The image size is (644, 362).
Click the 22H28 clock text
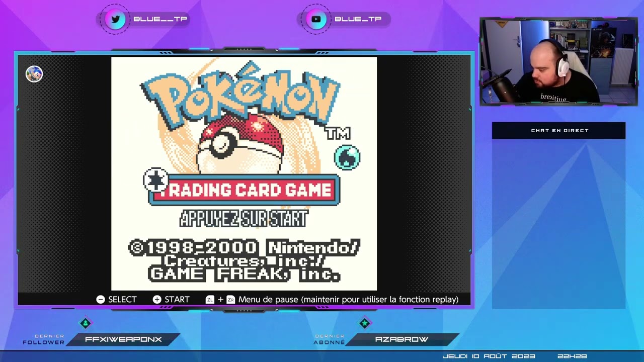point(572,356)
